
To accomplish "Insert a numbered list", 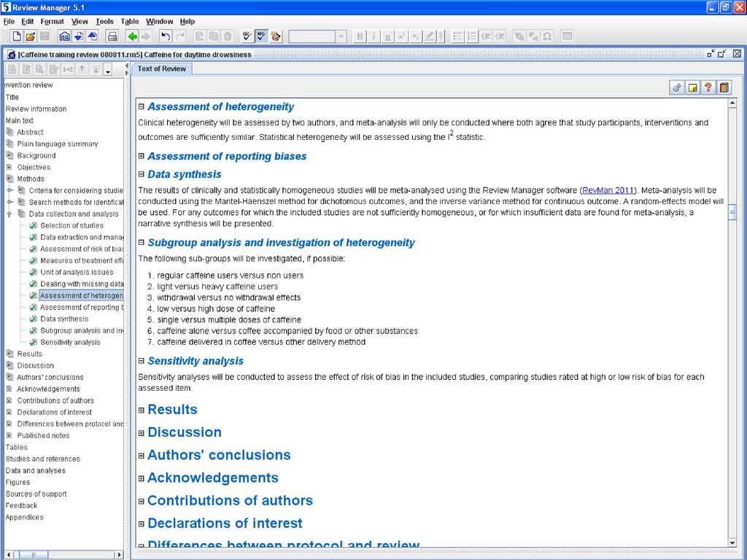I will point(472,36).
